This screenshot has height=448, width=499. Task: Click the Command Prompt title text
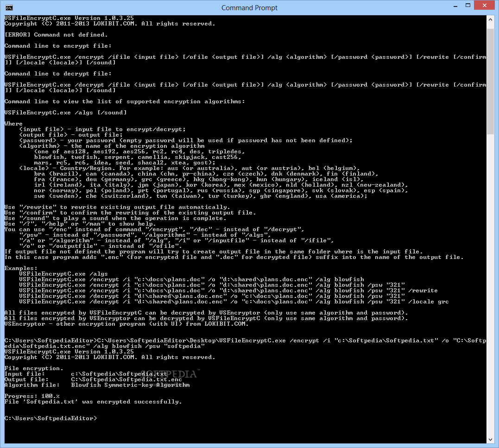click(249, 7)
